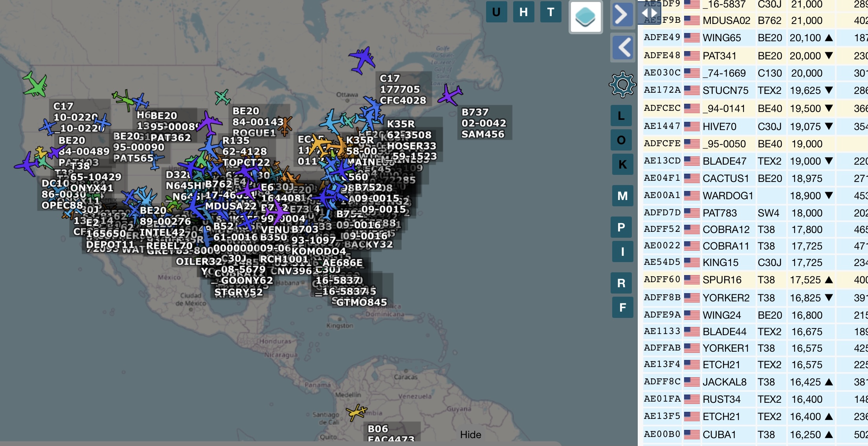
Task: Click the right chevron expand button
Action: pos(622,15)
